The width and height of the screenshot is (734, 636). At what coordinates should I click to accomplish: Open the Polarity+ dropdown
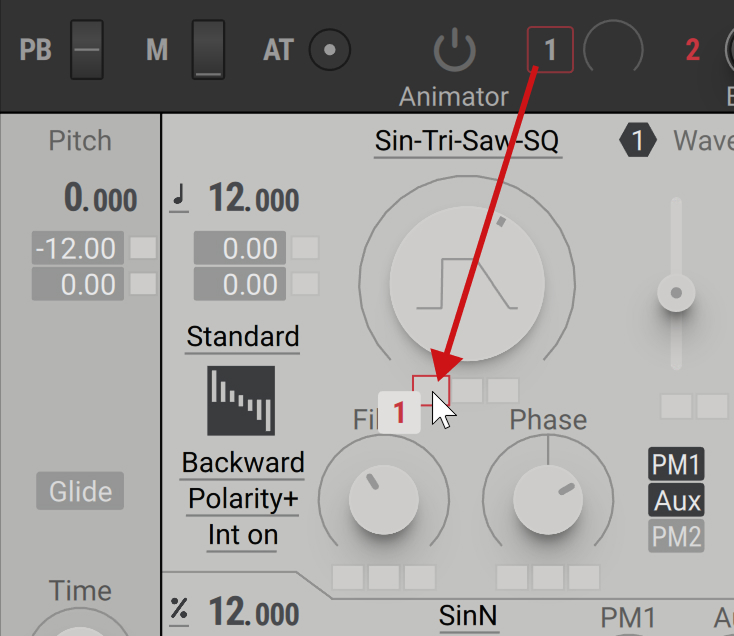[x=242, y=499]
